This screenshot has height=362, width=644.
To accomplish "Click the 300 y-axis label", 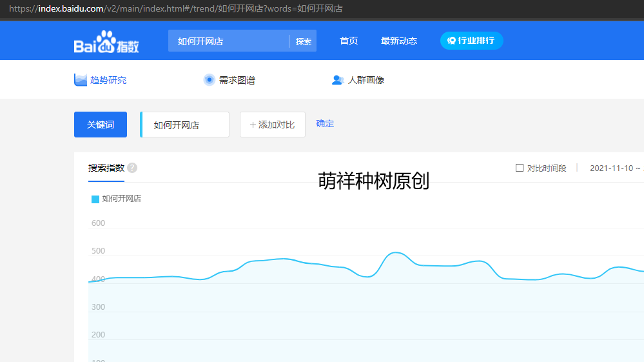I will pyautogui.click(x=98, y=307).
